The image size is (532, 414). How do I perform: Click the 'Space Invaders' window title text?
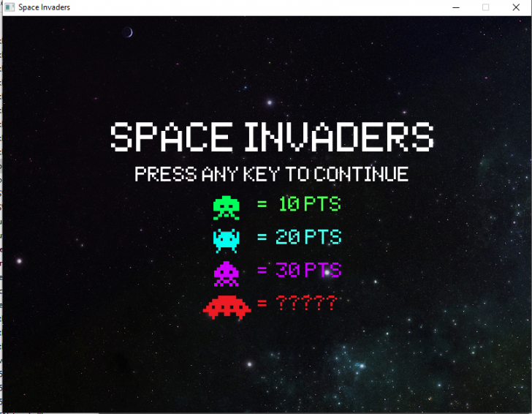44,7
